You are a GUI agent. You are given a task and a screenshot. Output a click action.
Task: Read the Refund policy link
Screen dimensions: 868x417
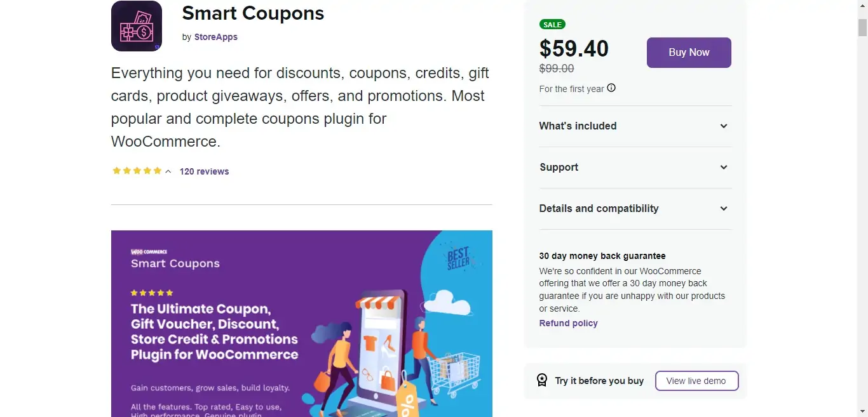(568, 323)
